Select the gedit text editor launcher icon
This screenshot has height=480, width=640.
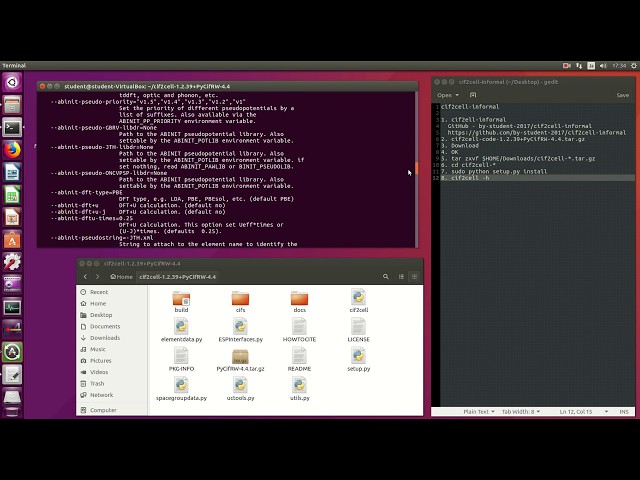(12, 374)
